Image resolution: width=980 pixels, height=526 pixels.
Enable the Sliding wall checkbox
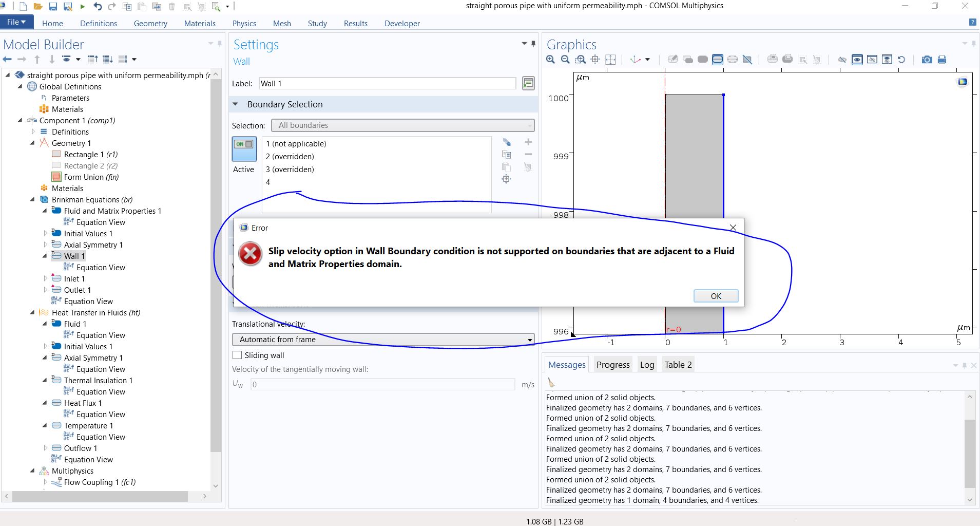[x=237, y=355]
